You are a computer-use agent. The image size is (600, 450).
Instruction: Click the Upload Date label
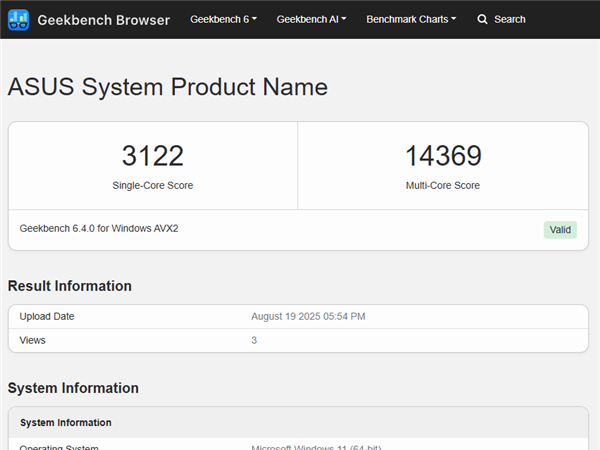pyautogui.click(x=47, y=316)
